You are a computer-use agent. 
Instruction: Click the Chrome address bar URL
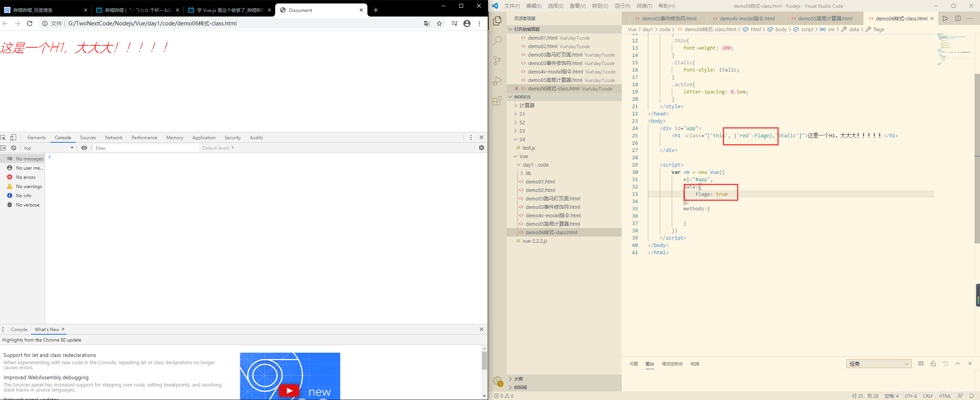pyautogui.click(x=152, y=23)
